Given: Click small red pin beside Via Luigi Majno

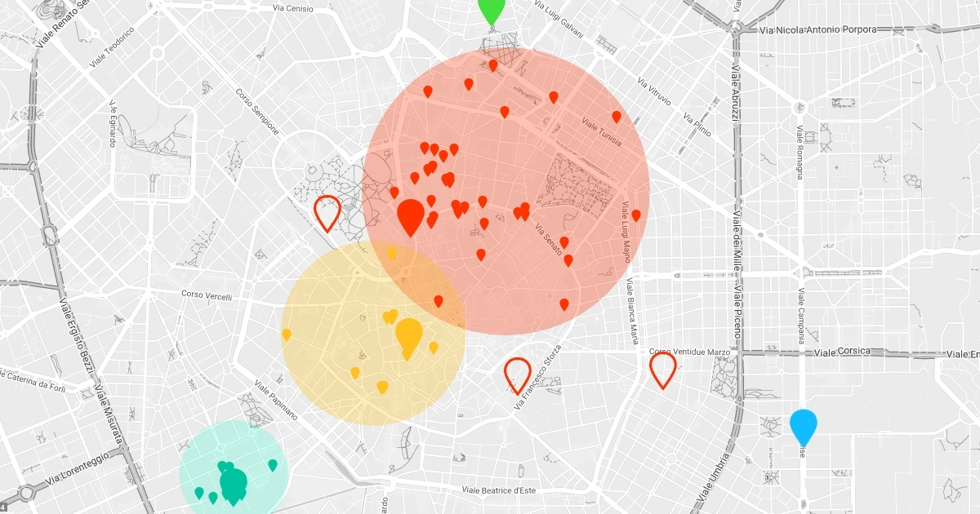Looking at the screenshot, I should [x=636, y=216].
